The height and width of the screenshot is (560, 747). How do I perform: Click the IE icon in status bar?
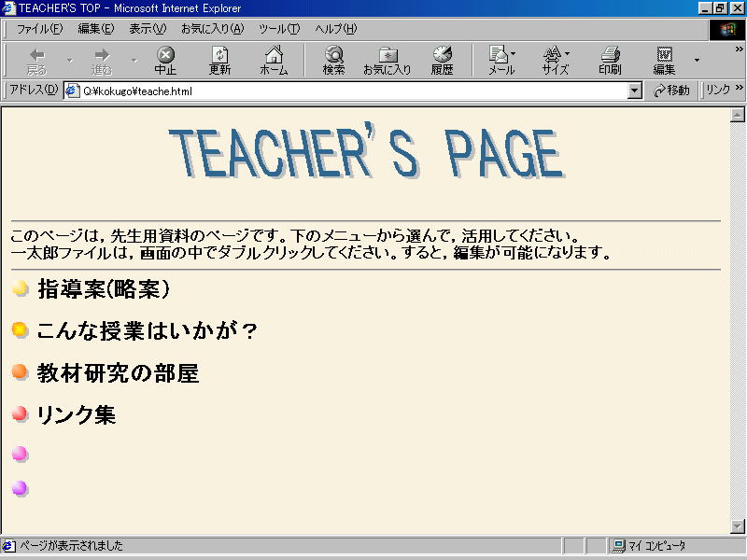click(x=8, y=546)
